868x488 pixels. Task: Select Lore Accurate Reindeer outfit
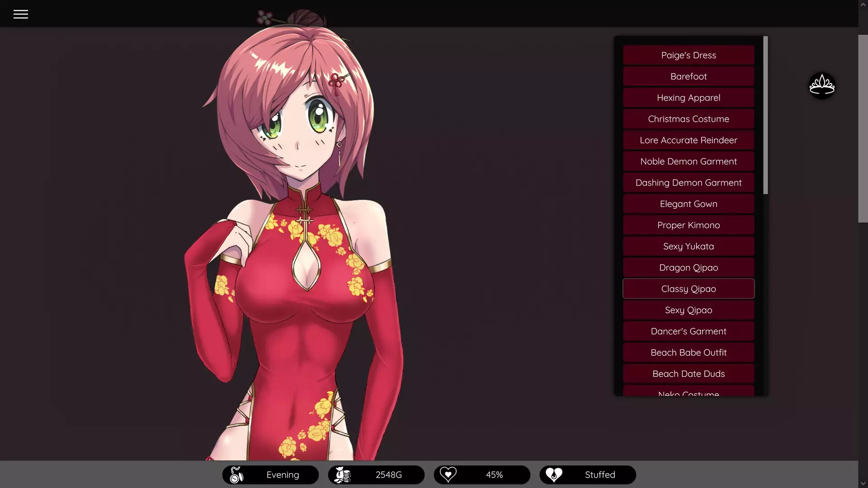point(688,140)
